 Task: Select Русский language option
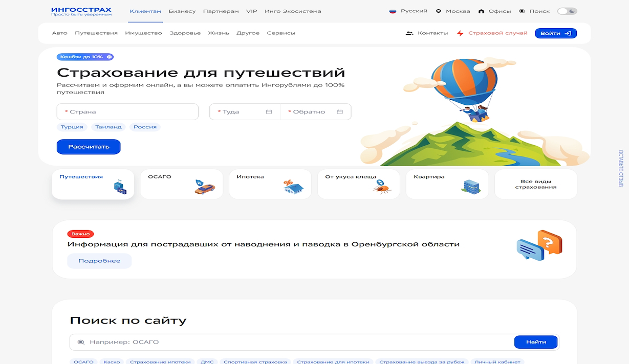[414, 11]
